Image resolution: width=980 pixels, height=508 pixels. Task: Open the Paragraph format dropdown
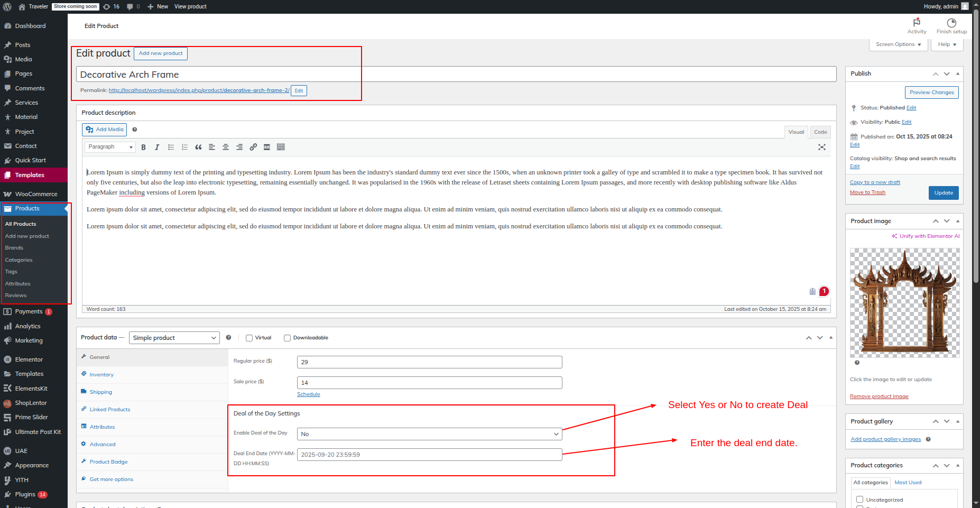110,147
